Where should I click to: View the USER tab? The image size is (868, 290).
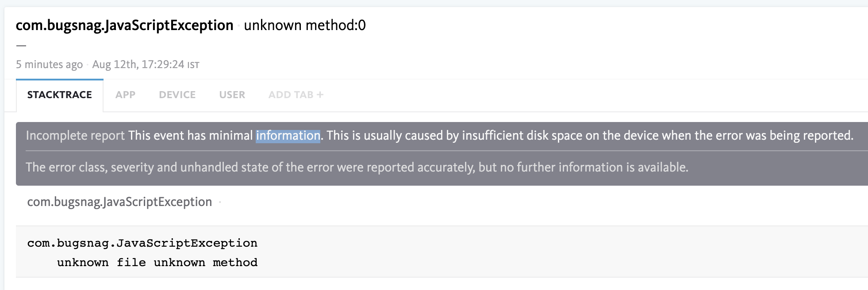[231, 94]
